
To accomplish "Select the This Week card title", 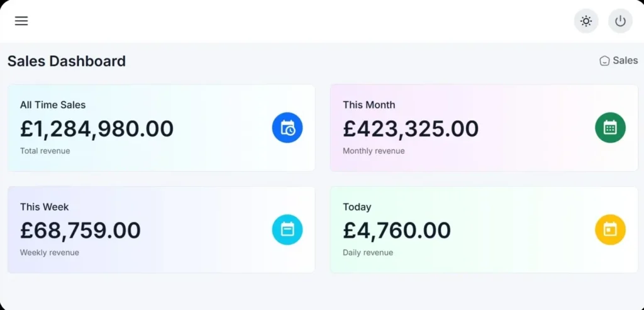I will coord(45,207).
